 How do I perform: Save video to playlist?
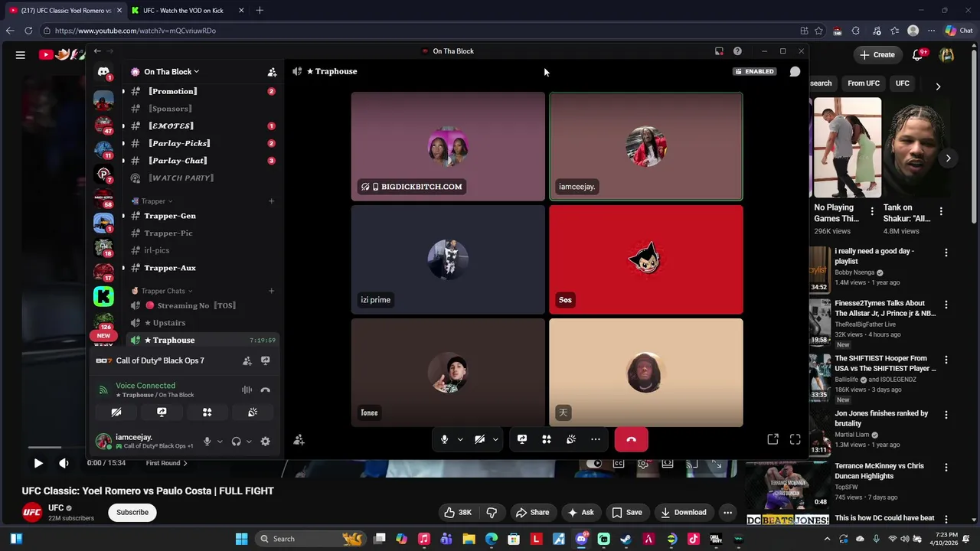coord(626,513)
